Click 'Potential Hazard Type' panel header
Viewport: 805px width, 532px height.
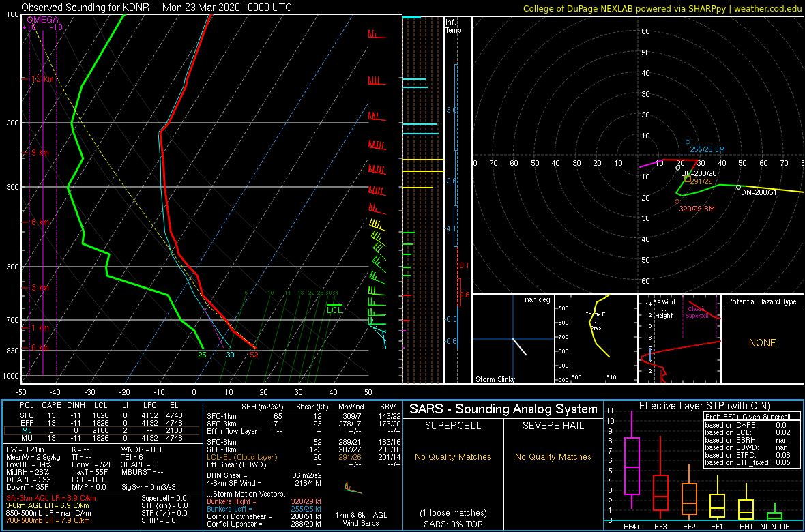(762, 302)
